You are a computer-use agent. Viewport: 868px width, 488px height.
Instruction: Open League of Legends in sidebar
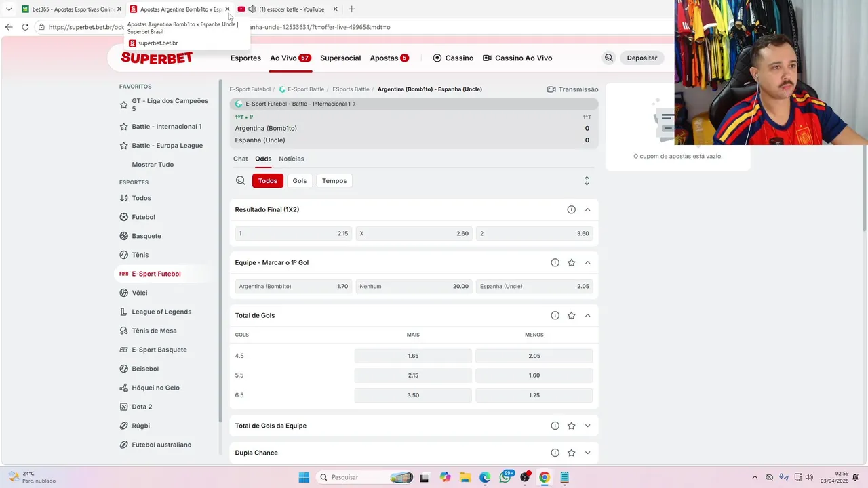point(161,312)
